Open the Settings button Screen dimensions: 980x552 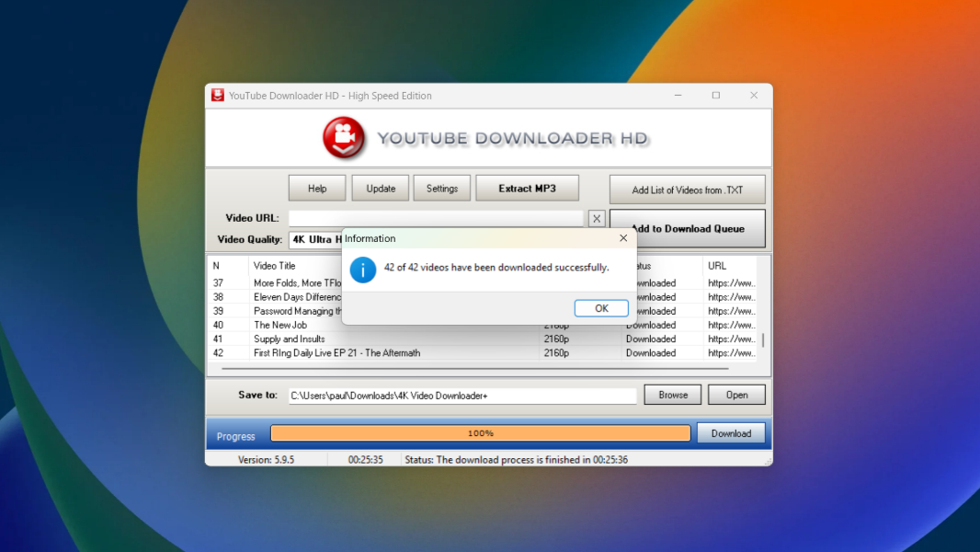[x=442, y=188]
